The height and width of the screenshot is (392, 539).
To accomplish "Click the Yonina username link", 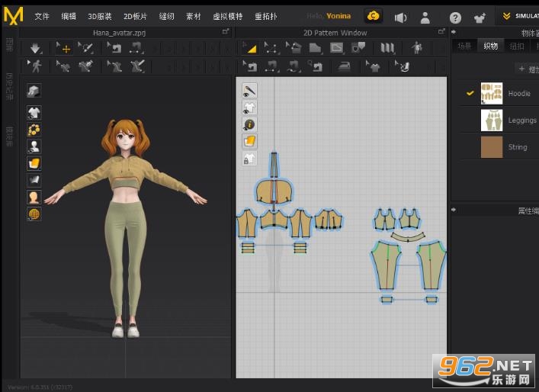I will click(x=338, y=16).
